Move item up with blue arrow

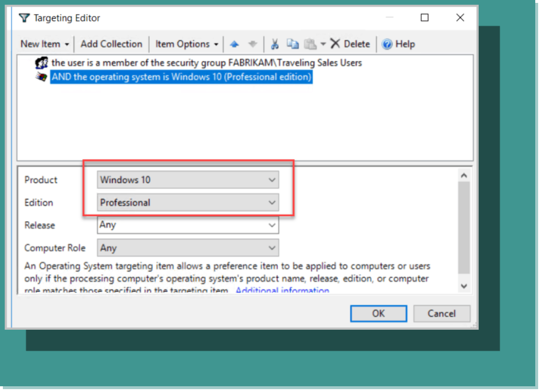coord(234,44)
